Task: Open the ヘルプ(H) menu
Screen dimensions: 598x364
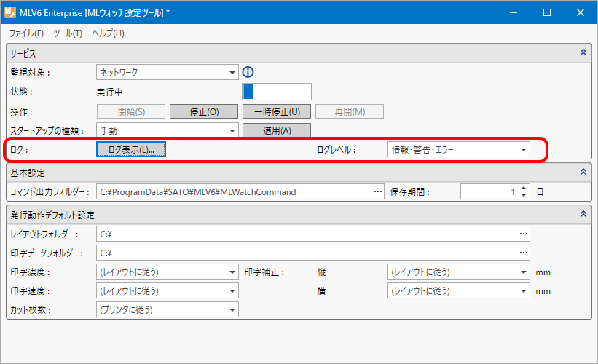Action: click(x=108, y=33)
